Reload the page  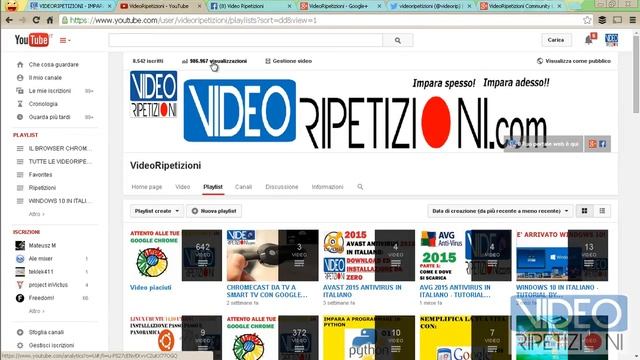point(36,20)
